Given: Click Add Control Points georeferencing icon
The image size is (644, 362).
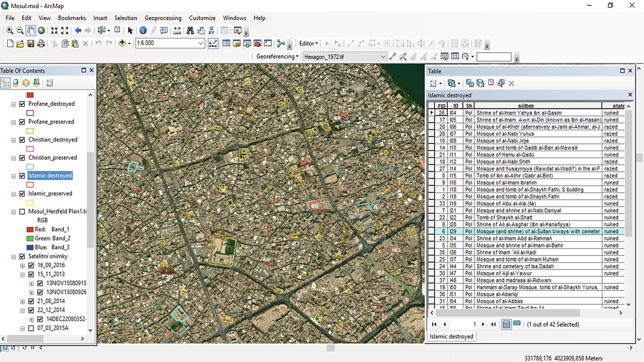Looking at the screenshot, I should (393, 57).
